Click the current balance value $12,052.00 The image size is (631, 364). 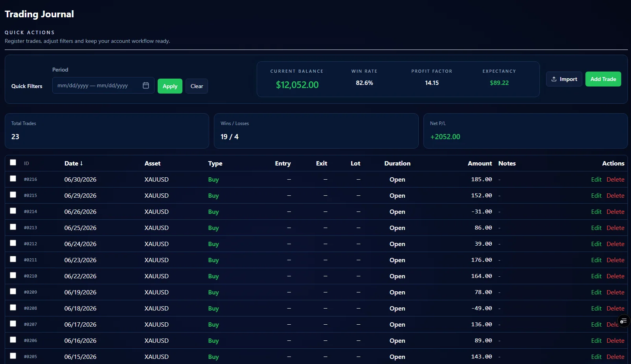pyautogui.click(x=297, y=85)
